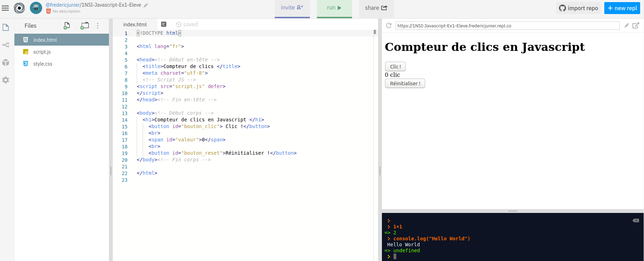This screenshot has width=644, height=261.
Task: Run the repl
Action: pos(334,8)
